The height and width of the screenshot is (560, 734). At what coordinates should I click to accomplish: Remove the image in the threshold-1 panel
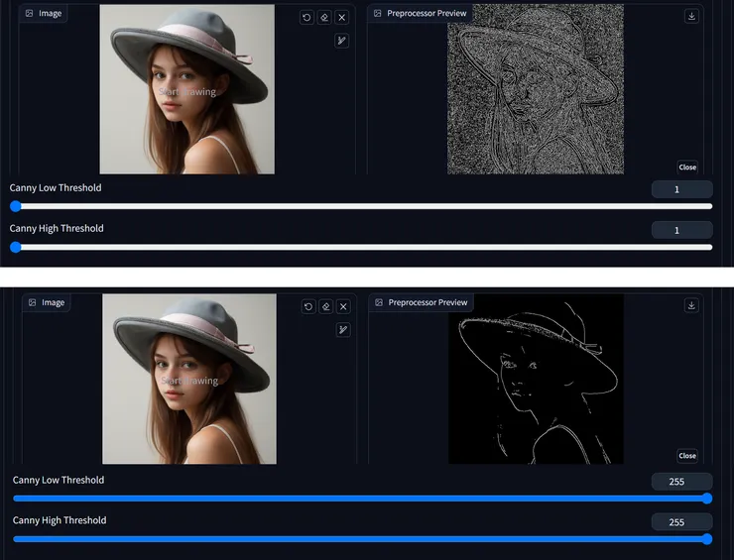tap(341, 17)
